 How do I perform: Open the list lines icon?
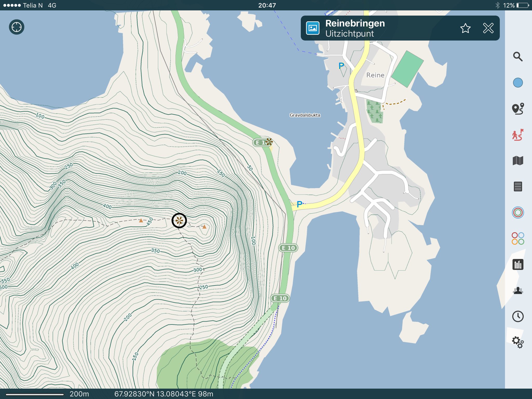click(x=518, y=187)
